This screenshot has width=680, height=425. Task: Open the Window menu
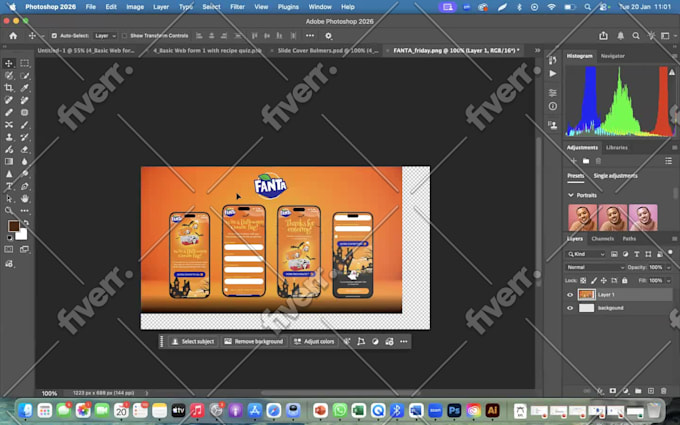tap(320, 7)
